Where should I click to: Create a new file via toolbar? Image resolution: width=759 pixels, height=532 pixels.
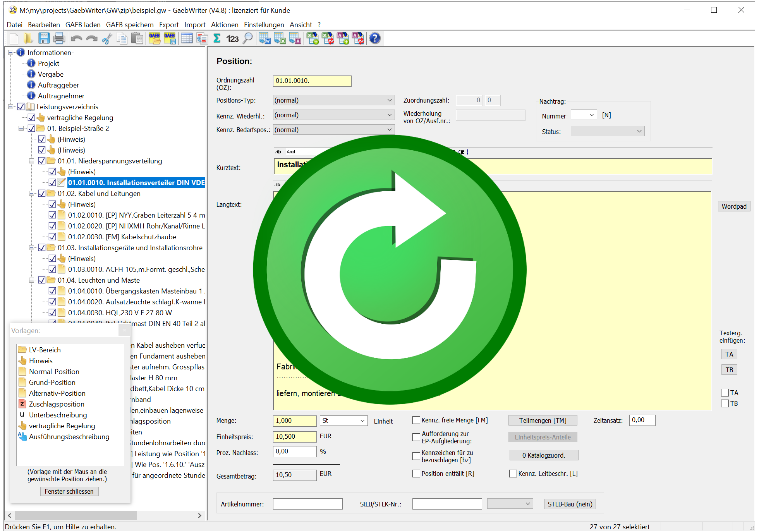click(x=14, y=38)
